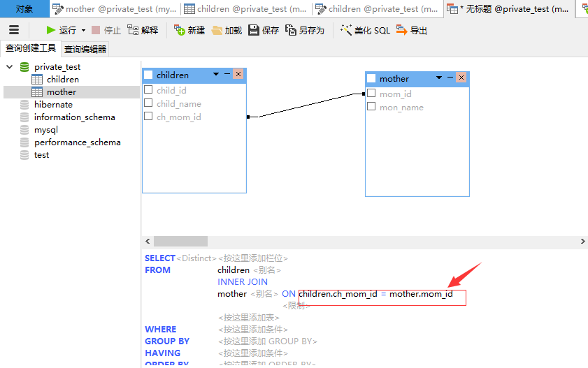The width and height of the screenshot is (588, 368).
Task: Check the mon_name field checkbox
Action: (371, 107)
